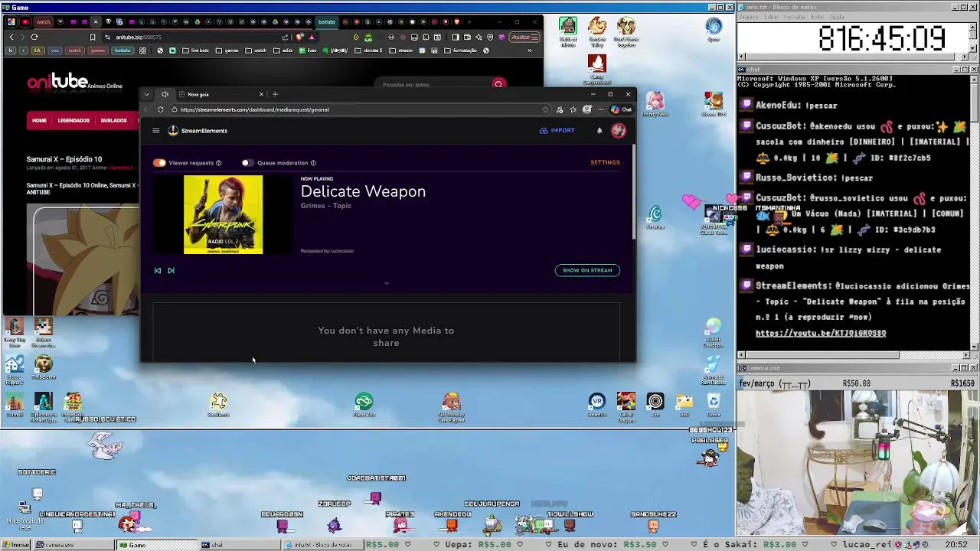The width and height of the screenshot is (980, 551).
Task: Open the Copilot Chat button
Action: point(622,109)
